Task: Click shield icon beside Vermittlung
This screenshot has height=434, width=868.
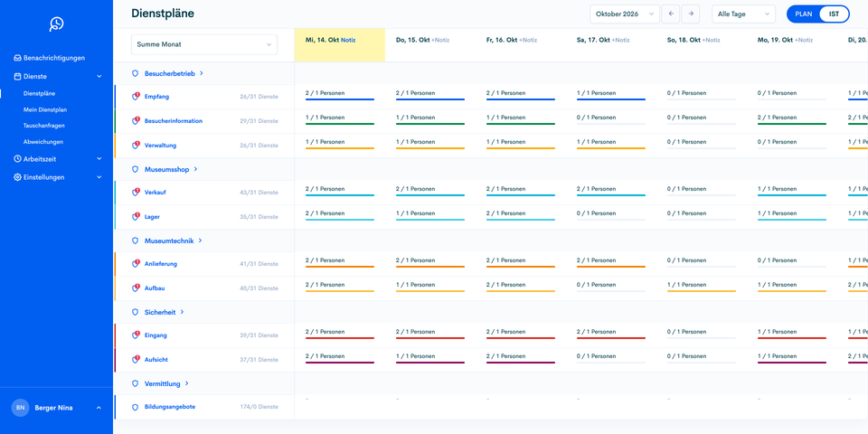Action: point(135,383)
